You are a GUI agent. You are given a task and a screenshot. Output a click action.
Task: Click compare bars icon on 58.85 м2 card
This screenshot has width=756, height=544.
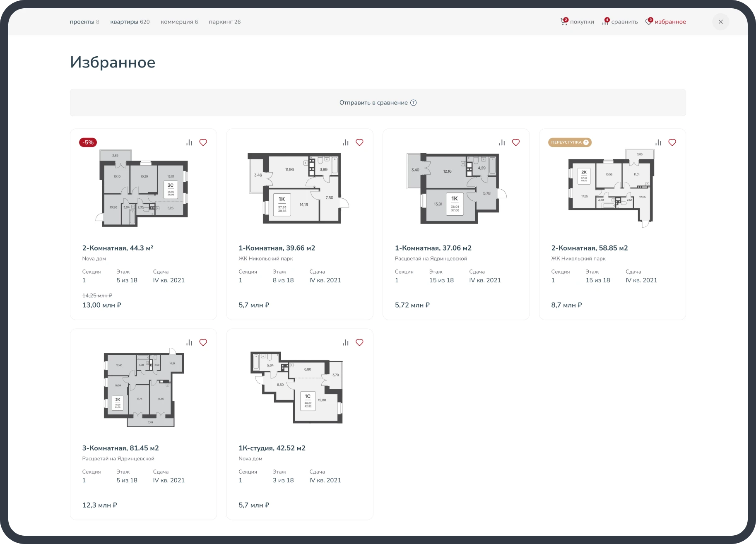pos(658,142)
